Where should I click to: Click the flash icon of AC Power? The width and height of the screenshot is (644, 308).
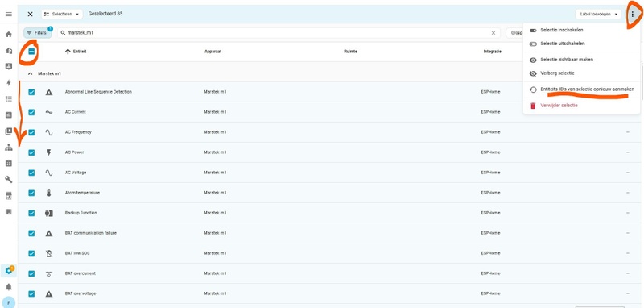[49, 152]
